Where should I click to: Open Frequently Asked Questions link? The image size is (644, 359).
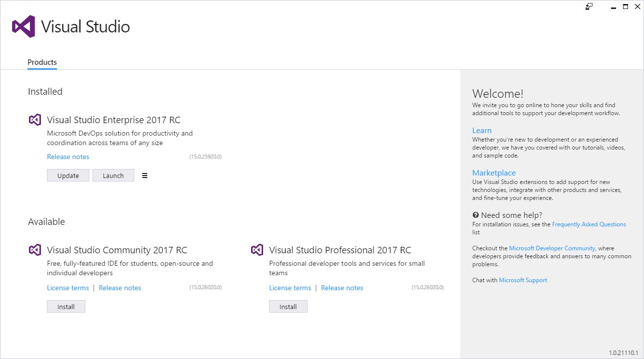[589, 224]
